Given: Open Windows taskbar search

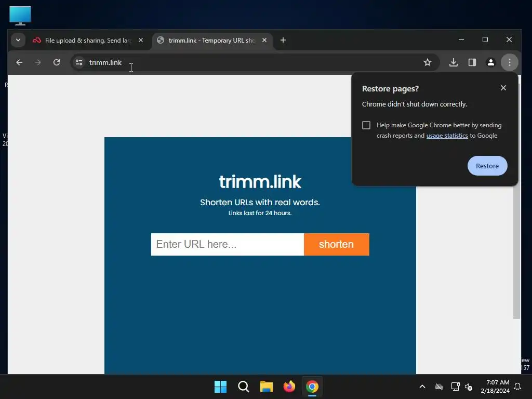Looking at the screenshot, I should (243, 387).
